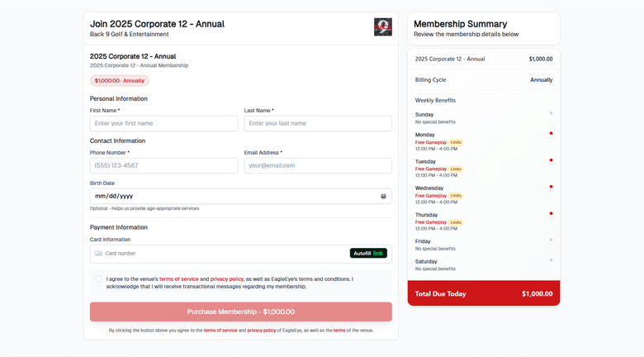Click the $1,000.00 - Annually price badge
The height and width of the screenshot is (357, 644).
120,81
